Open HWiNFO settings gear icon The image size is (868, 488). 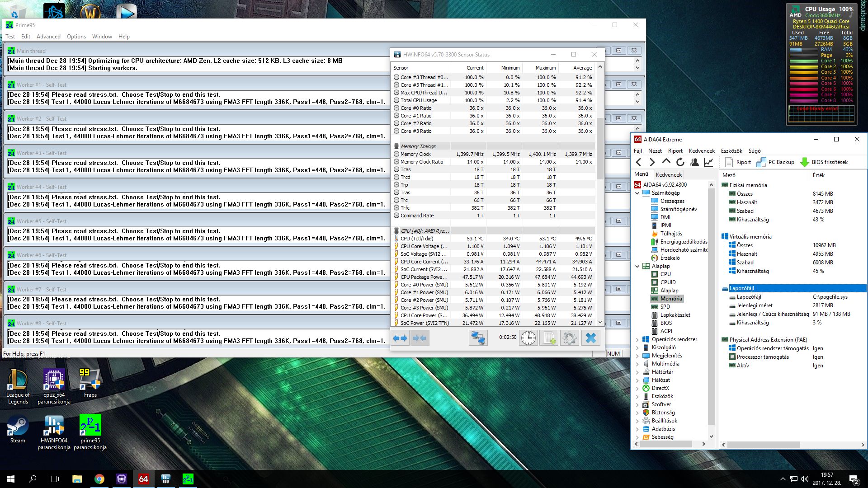click(x=569, y=338)
